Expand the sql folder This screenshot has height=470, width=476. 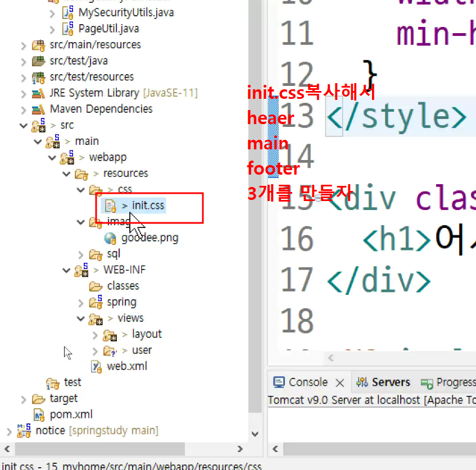81,255
